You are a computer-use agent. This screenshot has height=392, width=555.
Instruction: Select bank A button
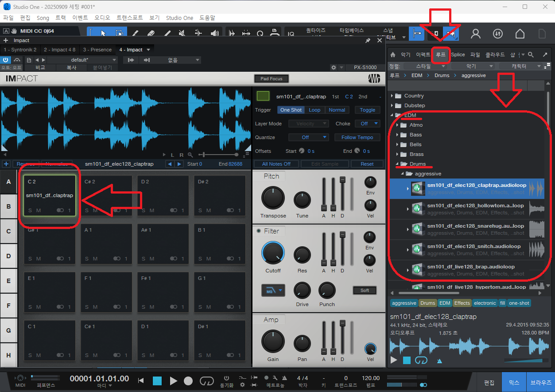[x=8, y=182]
